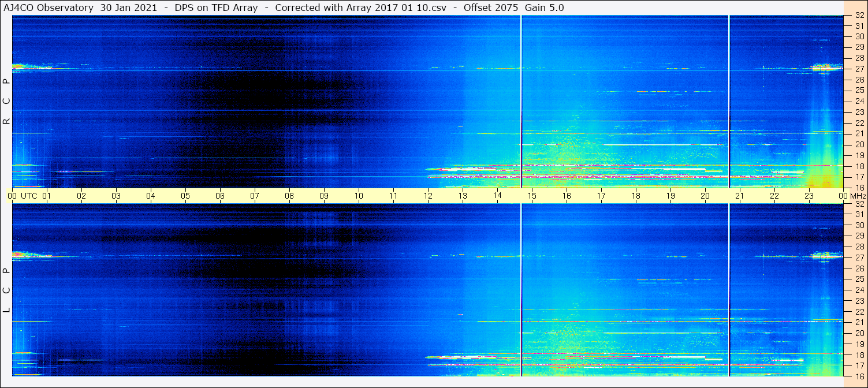Select hour 01 on the time axis
This screenshot has height=388, width=868.
tap(47, 196)
